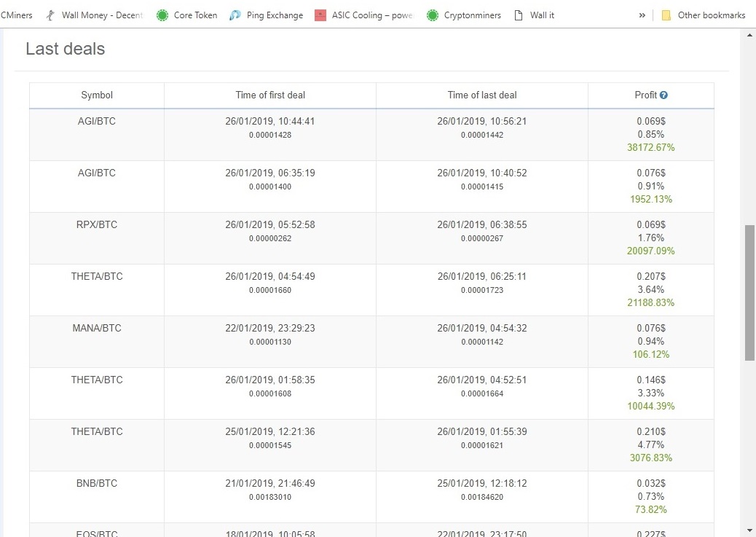The height and width of the screenshot is (537, 756).
Task: Open the Ping Exchange bookmark label
Action: tap(275, 15)
